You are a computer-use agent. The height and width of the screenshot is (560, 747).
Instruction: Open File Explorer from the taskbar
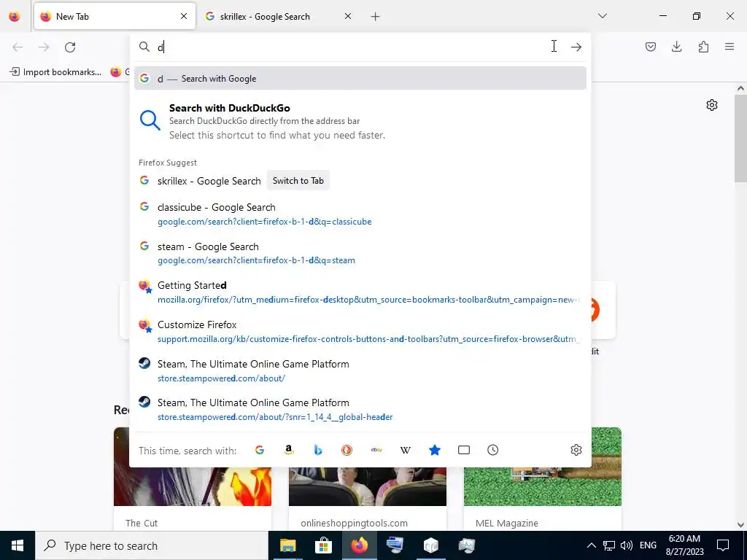[287, 545]
